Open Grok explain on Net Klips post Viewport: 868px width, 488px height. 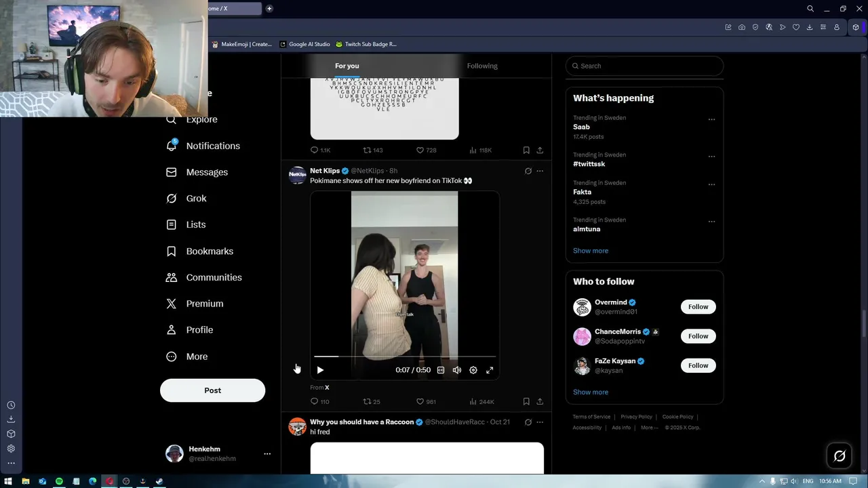pos(528,171)
